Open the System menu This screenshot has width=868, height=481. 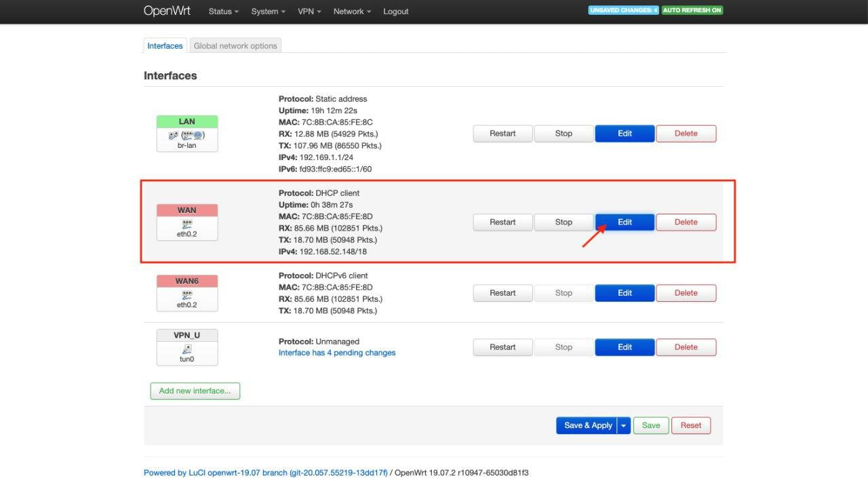(x=268, y=12)
